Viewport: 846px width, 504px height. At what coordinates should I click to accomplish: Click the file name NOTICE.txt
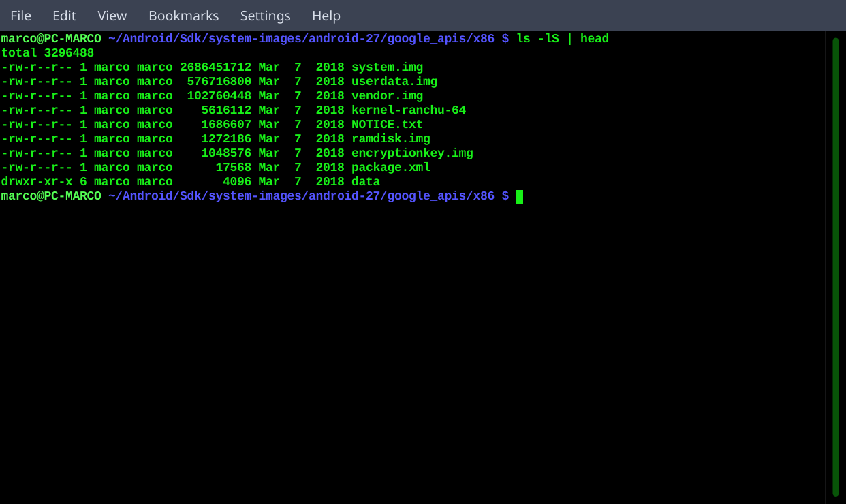pyautogui.click(x=387, y=125)
